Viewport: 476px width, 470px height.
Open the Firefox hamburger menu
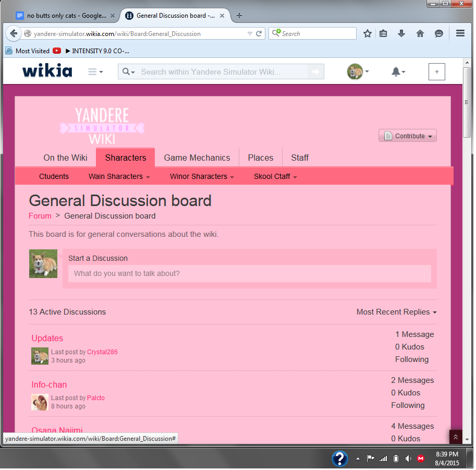[460, 33]
